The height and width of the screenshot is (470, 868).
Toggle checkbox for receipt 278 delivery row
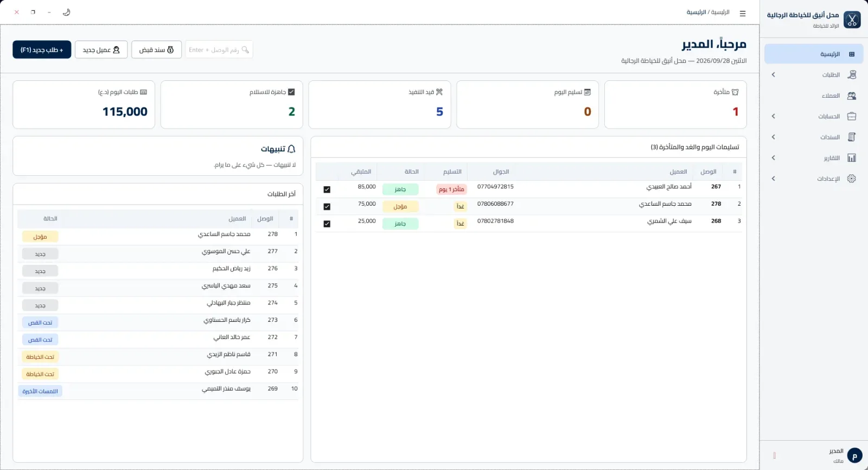(x=327, y=207)
